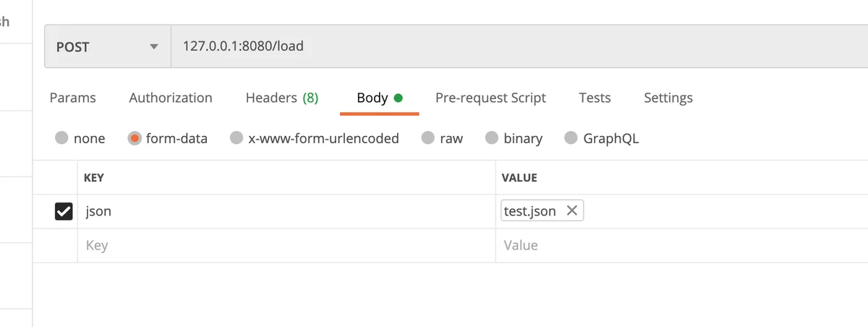Uncheck the json key row checkbox

(x=64, y=211)
